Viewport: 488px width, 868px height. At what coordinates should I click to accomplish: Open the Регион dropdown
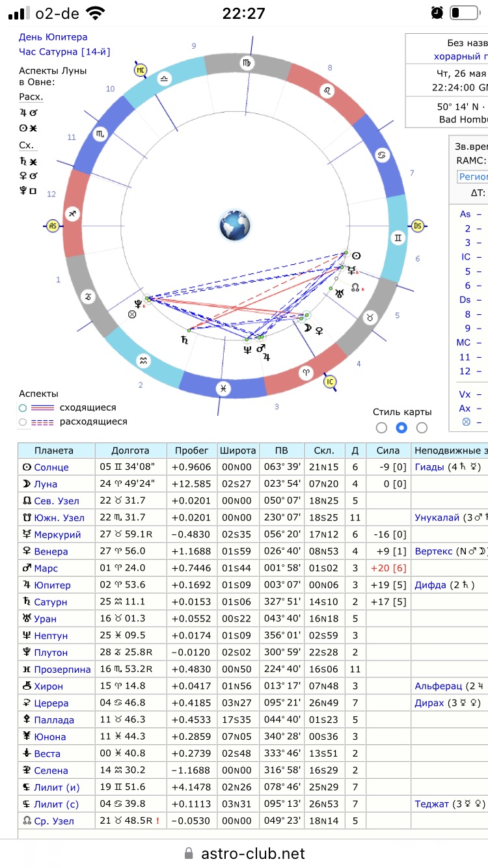[472, 176]
